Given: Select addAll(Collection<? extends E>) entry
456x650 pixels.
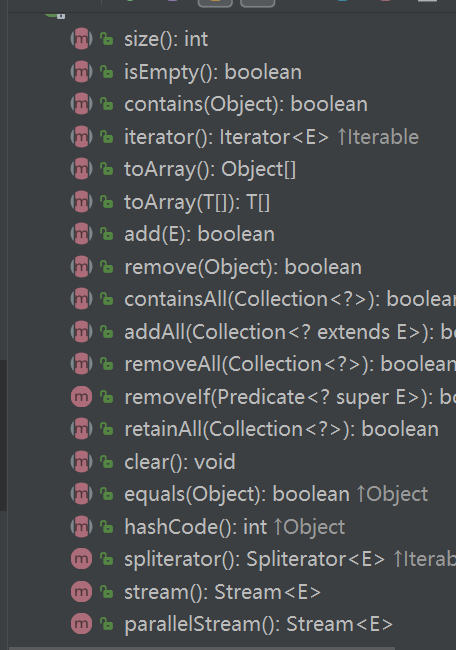Looking at the screenshot, I should click(x=290, y=332).
